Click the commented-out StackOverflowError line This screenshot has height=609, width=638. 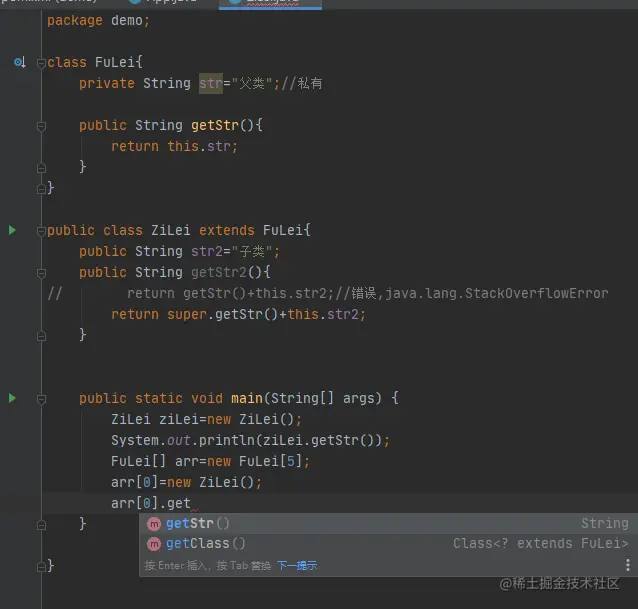click(328, 293)
